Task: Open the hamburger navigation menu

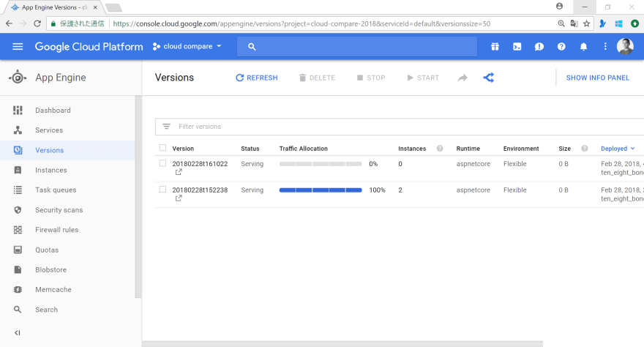Action: click(18, 46)
